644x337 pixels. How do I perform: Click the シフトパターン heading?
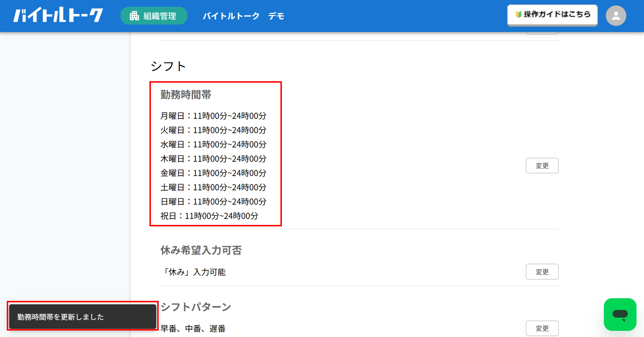(196, 307)
